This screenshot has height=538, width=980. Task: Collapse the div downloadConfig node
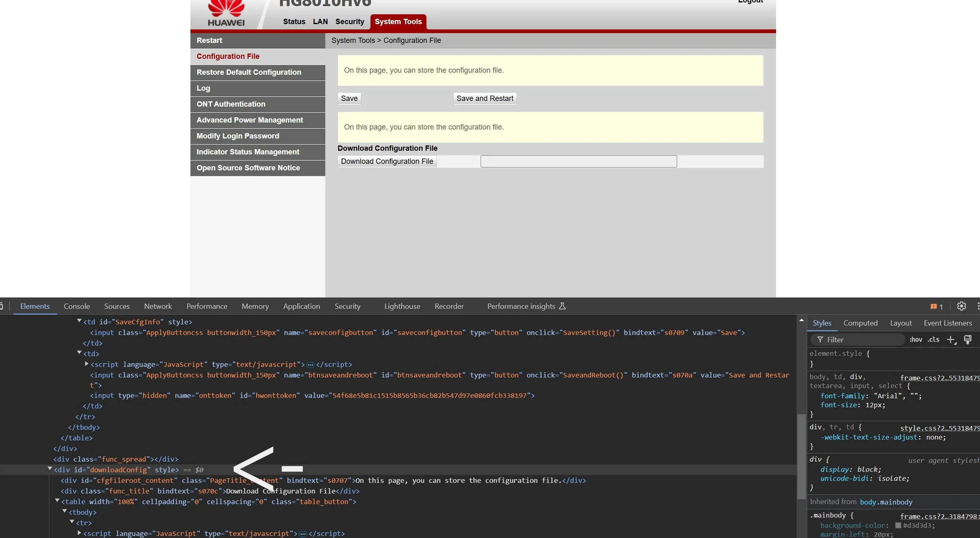[x=50, y=469]
